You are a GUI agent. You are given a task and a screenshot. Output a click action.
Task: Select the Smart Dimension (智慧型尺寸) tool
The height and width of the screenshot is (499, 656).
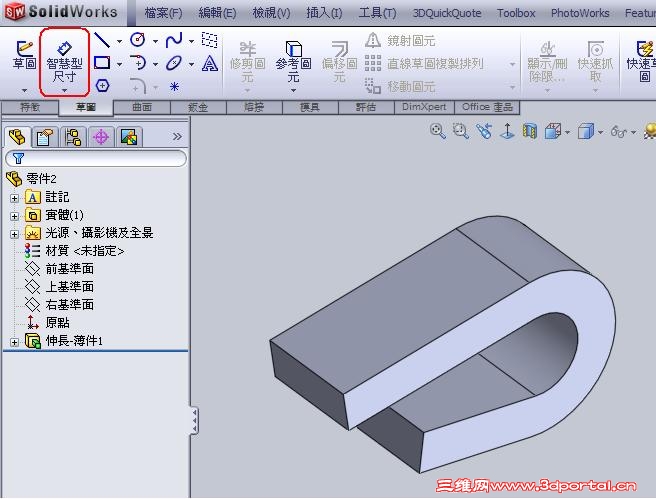tap(64, 61)
